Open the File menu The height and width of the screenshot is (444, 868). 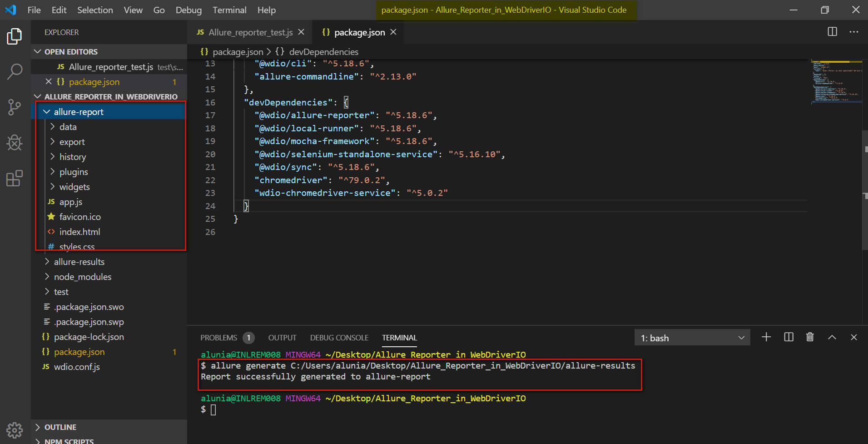pyautogui.click(x=34, y=10)
